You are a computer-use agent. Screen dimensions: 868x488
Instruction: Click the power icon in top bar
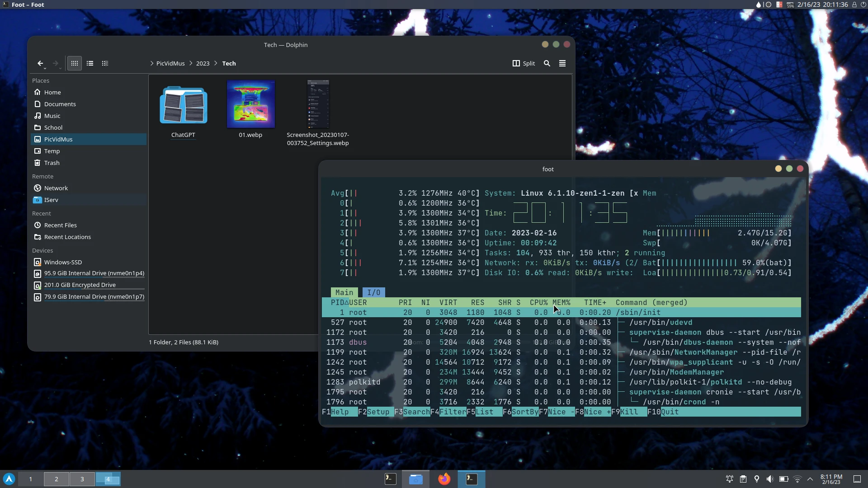(863, 5)
